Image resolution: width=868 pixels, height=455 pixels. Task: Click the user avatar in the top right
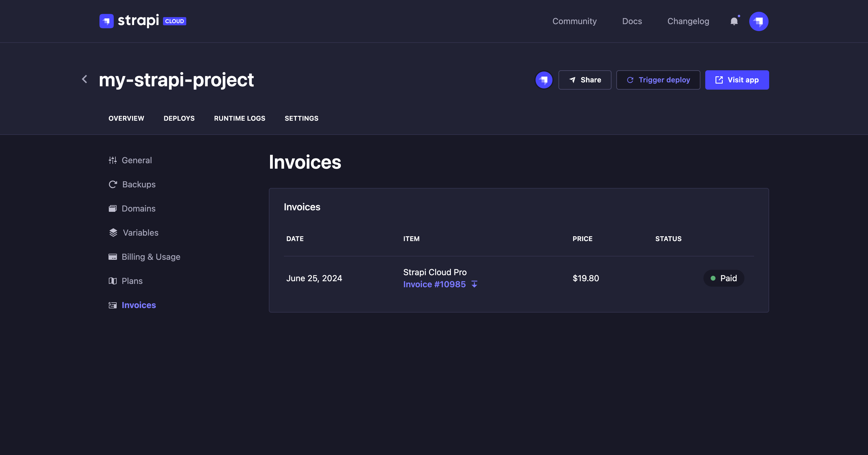(759, 21)
